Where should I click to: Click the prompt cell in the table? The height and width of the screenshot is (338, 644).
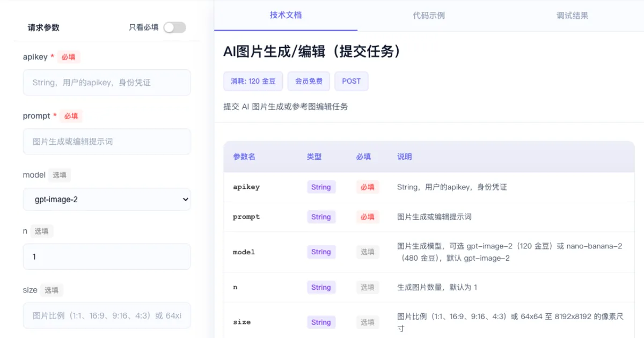point(246,217)
